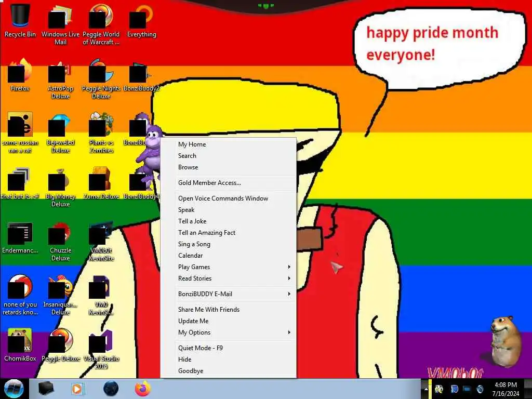Viewport: 532px width, 399px height.
Task: Select the Peggle World of Warcraft icon
Action: [x=101, y=24]
